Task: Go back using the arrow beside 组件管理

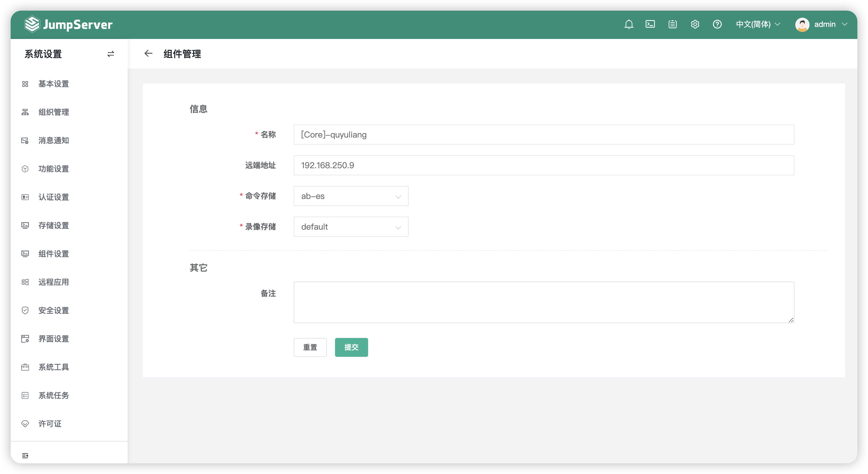Action: [x=148, y=53]
